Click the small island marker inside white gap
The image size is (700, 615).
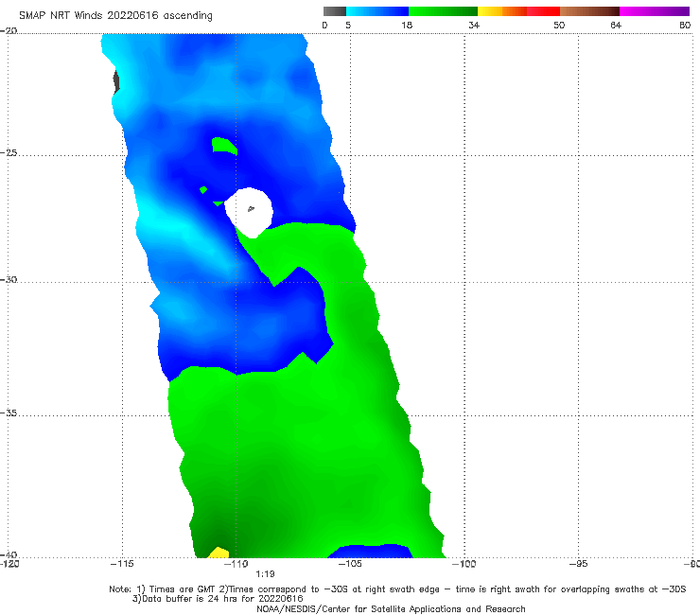[251, 208]
